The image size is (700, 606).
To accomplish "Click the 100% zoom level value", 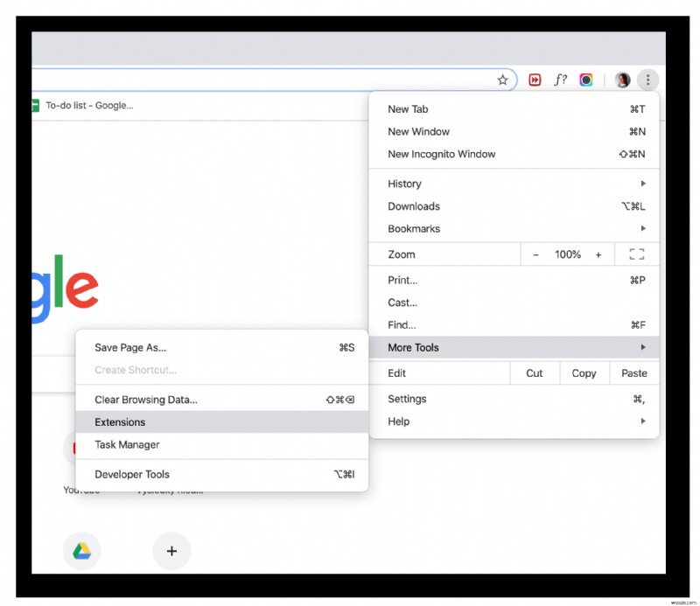I will [x=567, y=254].
